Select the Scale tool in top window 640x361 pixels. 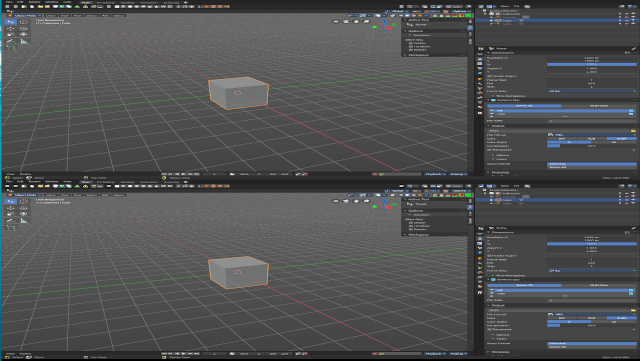pos(11,34)
